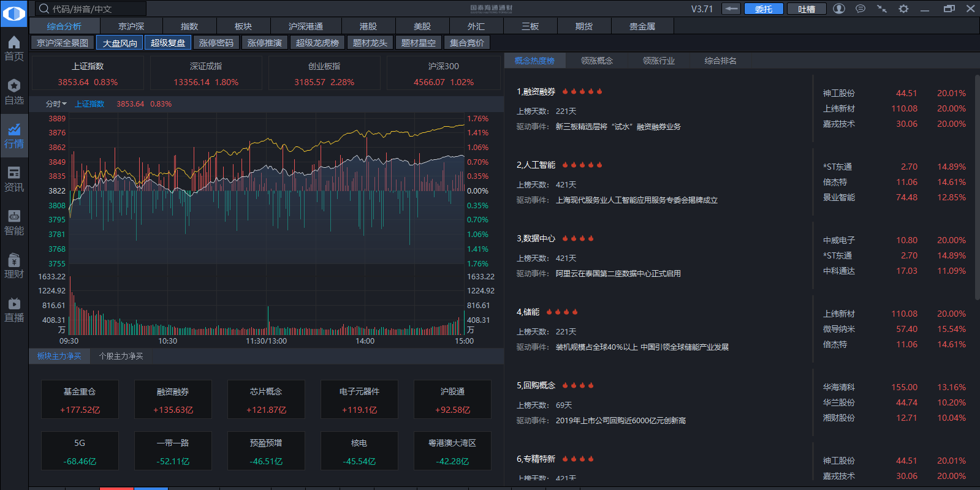The height and width of the screenshot is (490, 980).
Task: Open the 首页 home sidebar icon
Action: point(14,48)
